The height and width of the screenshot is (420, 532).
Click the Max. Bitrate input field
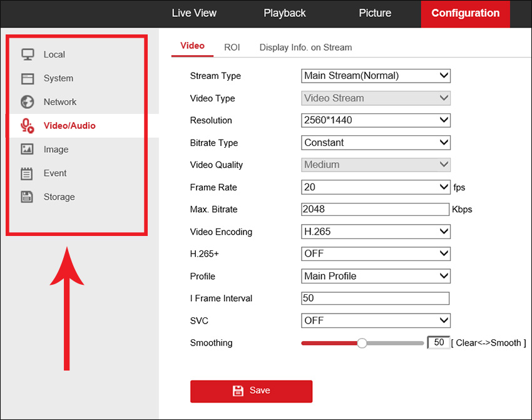click(375, 209)
